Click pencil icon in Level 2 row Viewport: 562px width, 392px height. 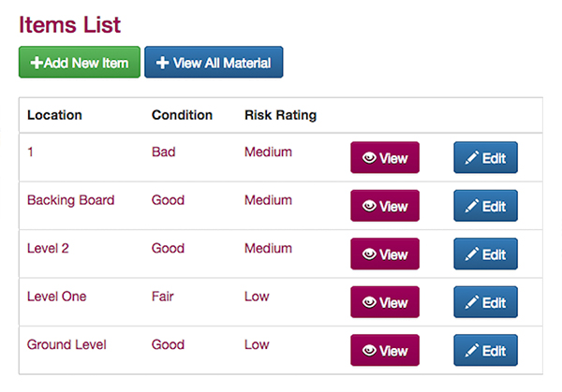pos(472,254)
